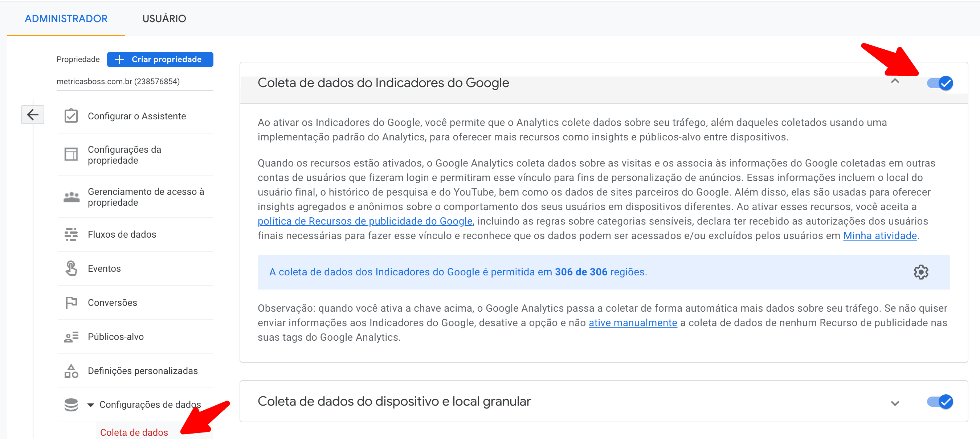This screenshot has width=980, height=439.
Task: Open the política de Recursos de publicidade link
Action: [364, 221]
